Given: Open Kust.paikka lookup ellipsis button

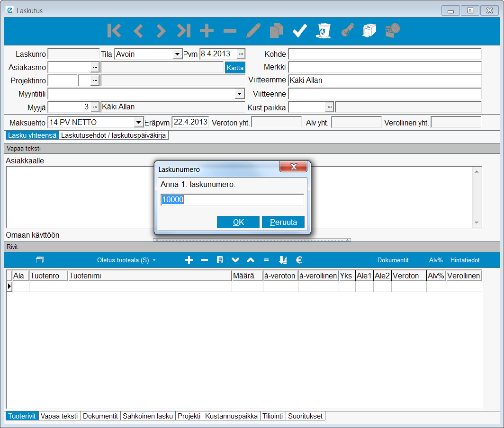Looking at the screenshot, I should (x=330, y=107).
